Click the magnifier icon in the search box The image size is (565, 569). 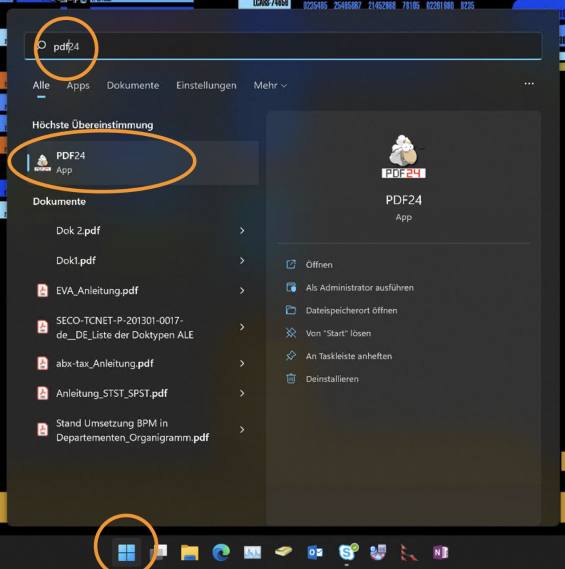tap(42, 45)
